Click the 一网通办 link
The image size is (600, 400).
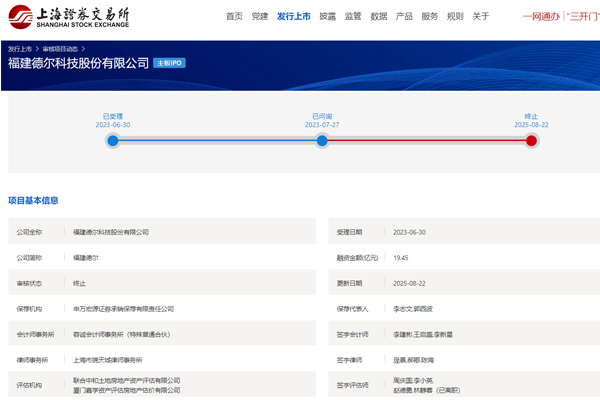coord(541,17)
